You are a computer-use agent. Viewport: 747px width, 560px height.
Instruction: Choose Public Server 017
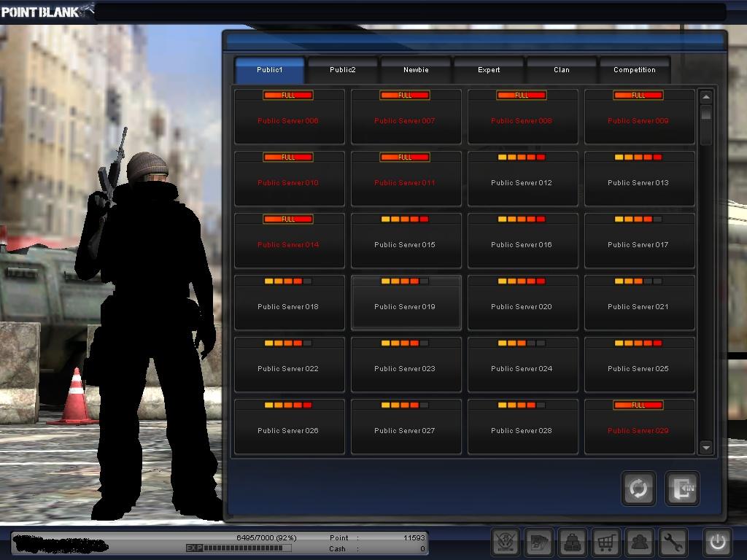coord(639,241)
